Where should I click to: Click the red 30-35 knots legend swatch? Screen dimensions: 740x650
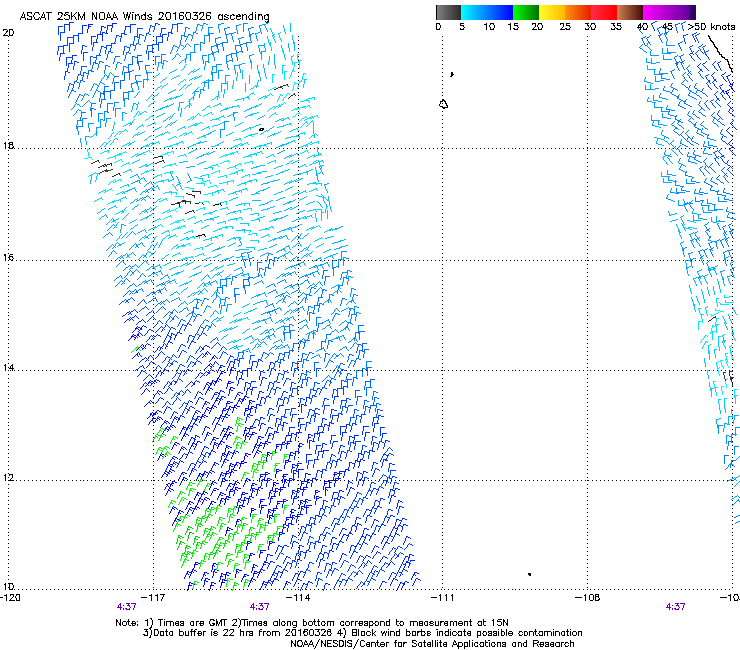[604, 12]
